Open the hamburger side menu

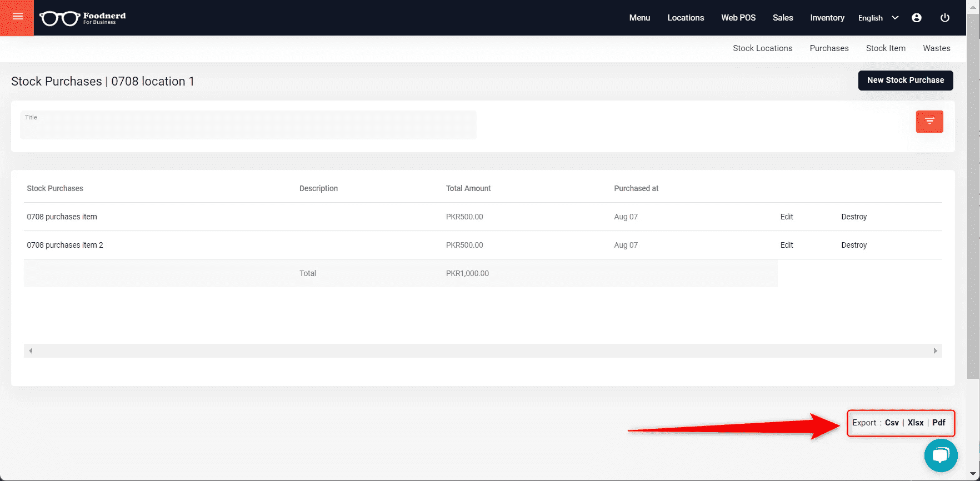click(x=17, y=17)
